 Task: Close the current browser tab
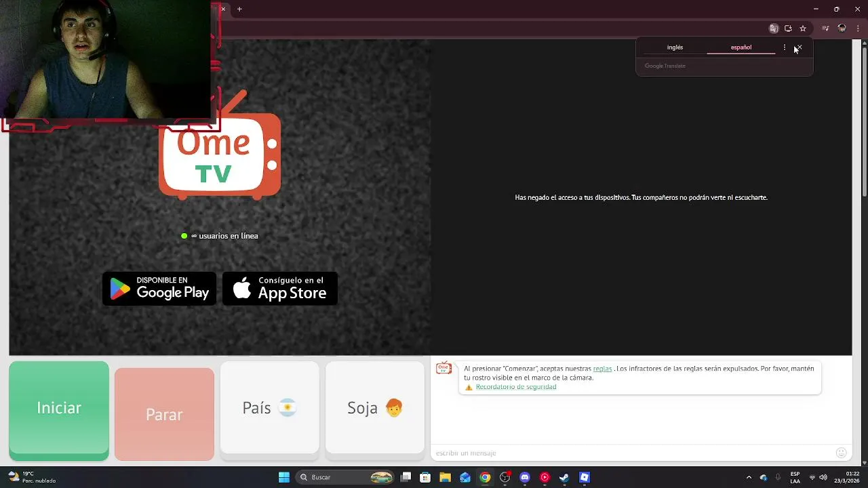point(223,9)
